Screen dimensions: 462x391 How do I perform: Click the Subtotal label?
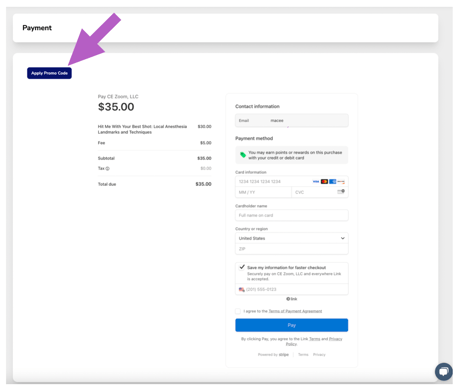[106, 158]
